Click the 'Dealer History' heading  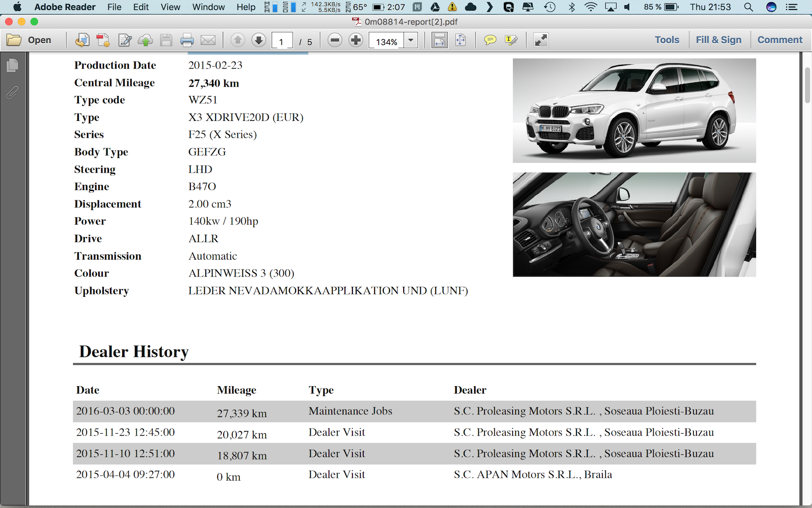coord(134,351)
